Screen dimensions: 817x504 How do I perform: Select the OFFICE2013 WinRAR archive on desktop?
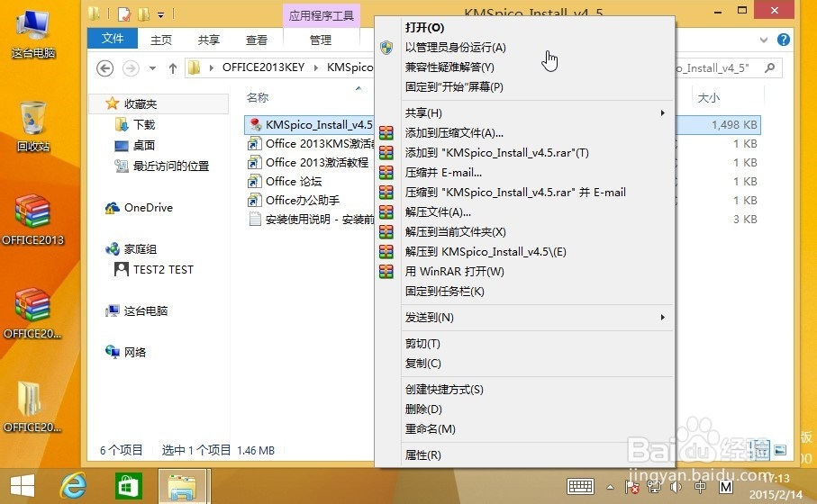click(x=32, y=220)
